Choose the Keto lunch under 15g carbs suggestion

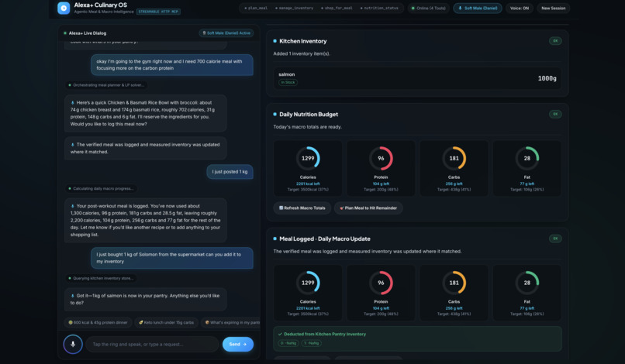(x=166, y=323)
